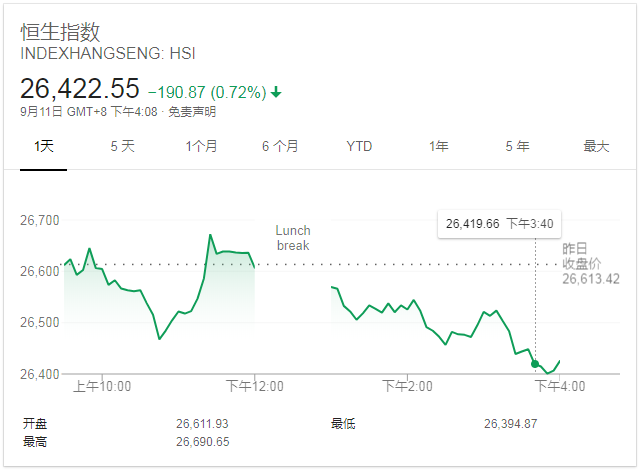Click the low value 26,394.87
Image resolution: width=640 pixels, height=470 pixels.
(511, 424)
